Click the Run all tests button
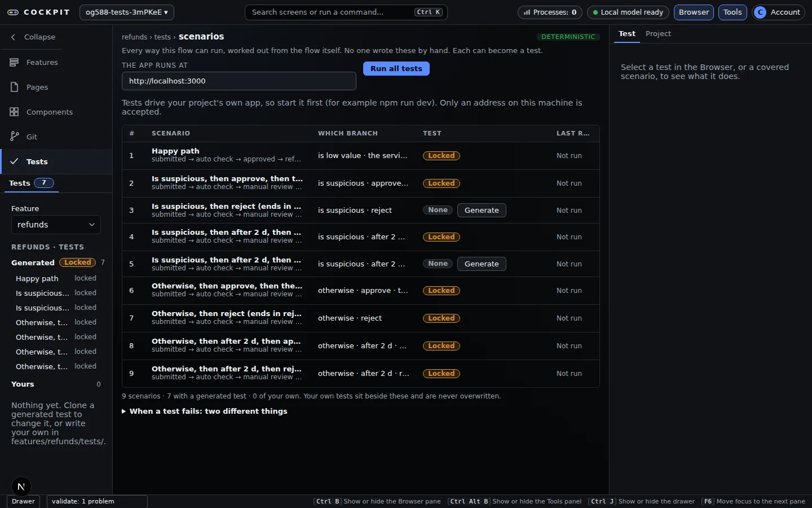 (x=396, y=68)
